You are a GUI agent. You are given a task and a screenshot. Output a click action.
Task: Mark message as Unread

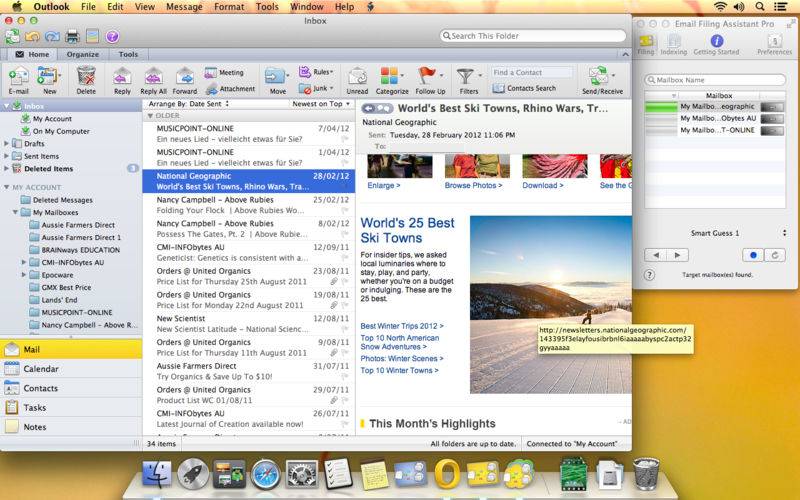point(357,81)
